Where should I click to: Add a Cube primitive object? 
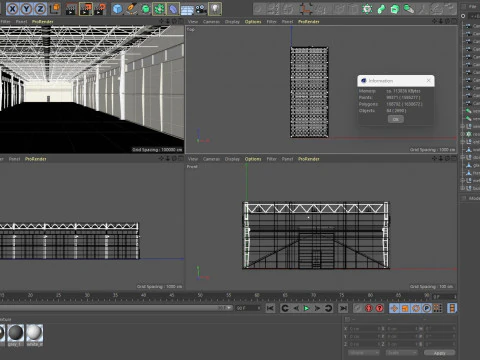pos(117,9)
